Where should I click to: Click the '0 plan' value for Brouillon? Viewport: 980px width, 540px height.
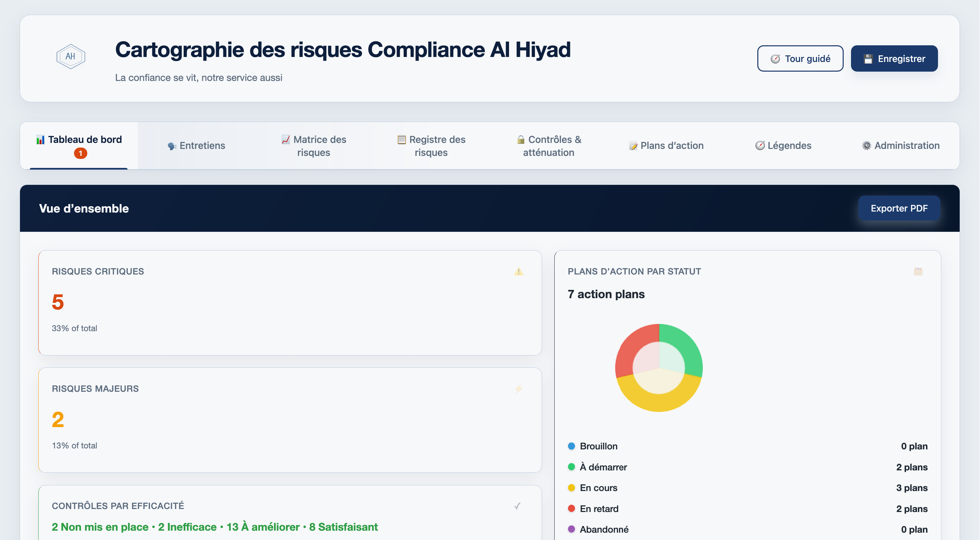[x=914, y=446]
